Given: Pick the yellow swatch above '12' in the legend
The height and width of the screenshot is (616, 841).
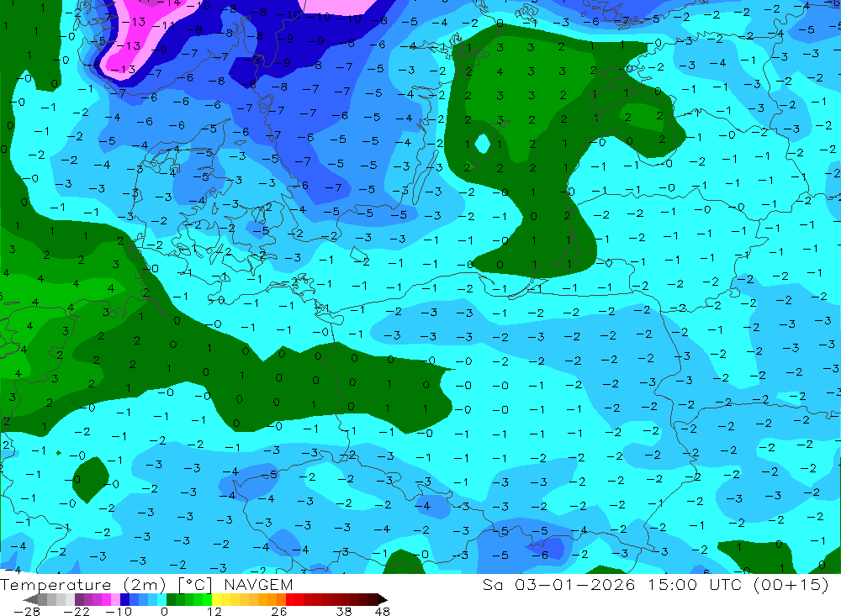Looking at the screenshot, I should click(217, 599).
